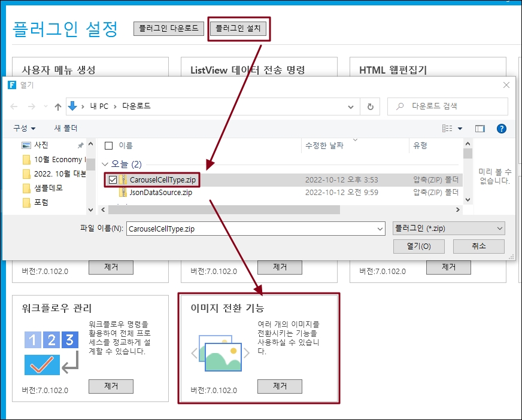Check the select-all checkbox beside 이름
The image size is (522, 420).
tap(108, 145)
